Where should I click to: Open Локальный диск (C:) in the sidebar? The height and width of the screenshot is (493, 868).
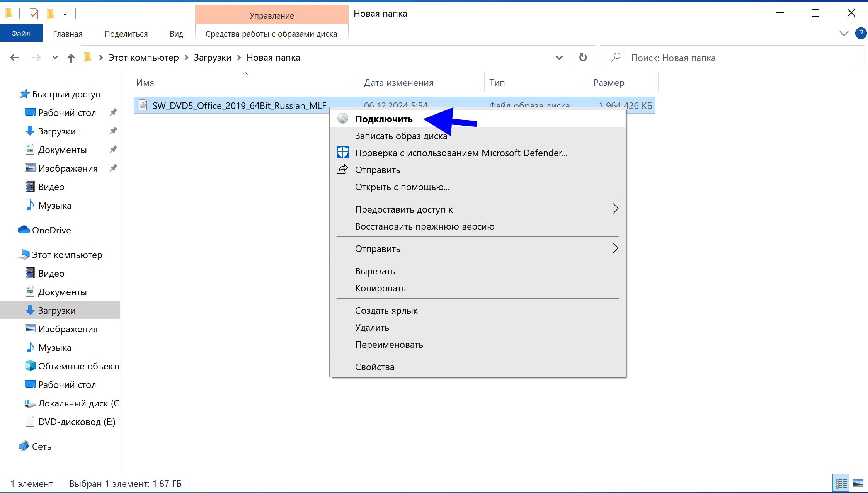(78, 403)
